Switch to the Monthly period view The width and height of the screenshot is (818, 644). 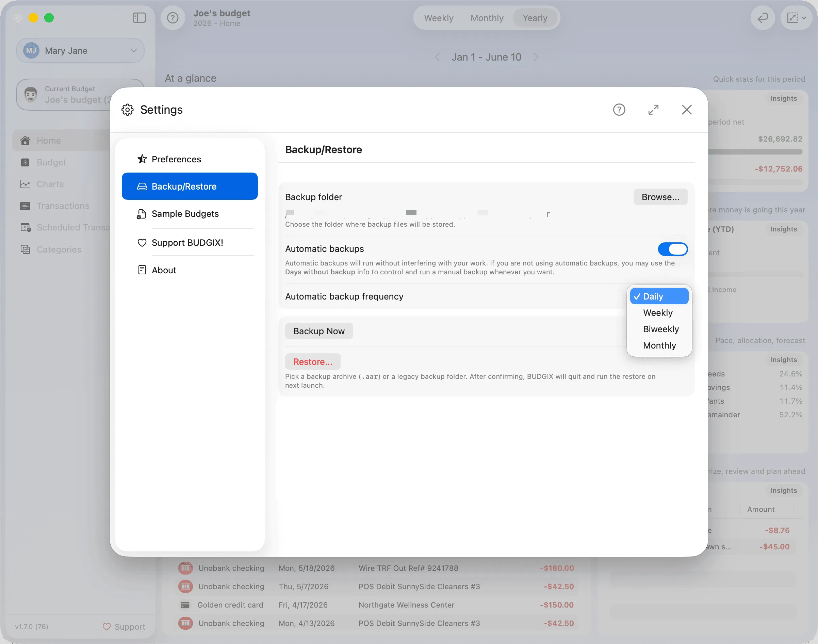[x=487, y=18]
